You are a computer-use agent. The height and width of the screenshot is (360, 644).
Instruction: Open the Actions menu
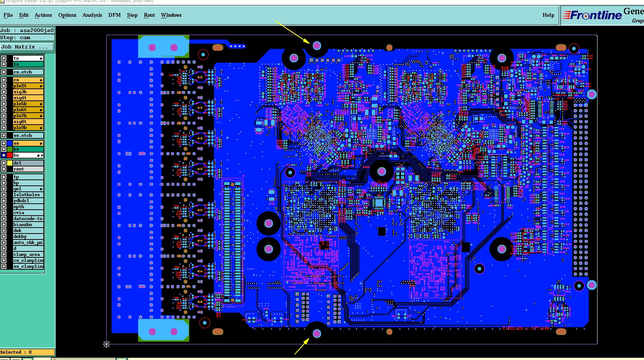click(x=43, y=15)
